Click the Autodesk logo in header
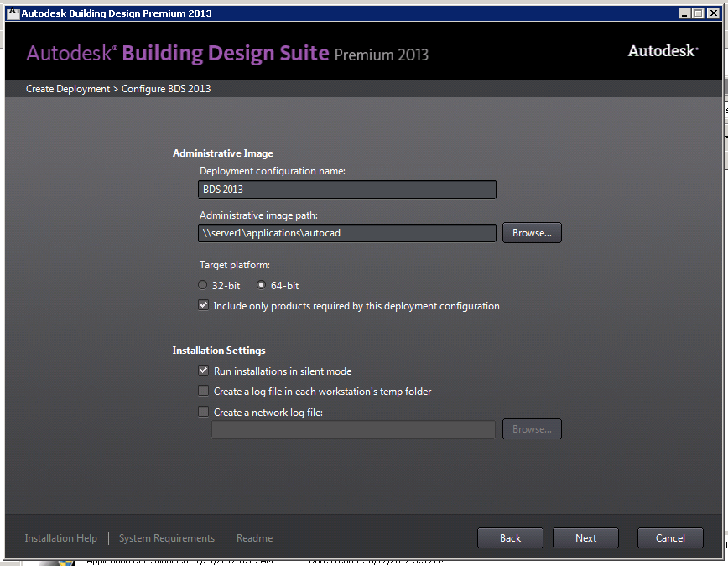 pos(663,50)
